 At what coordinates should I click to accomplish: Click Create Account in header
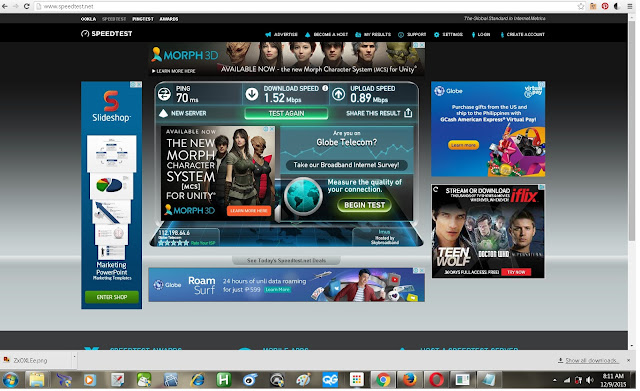pyautogui.click(x=522, y=34)
